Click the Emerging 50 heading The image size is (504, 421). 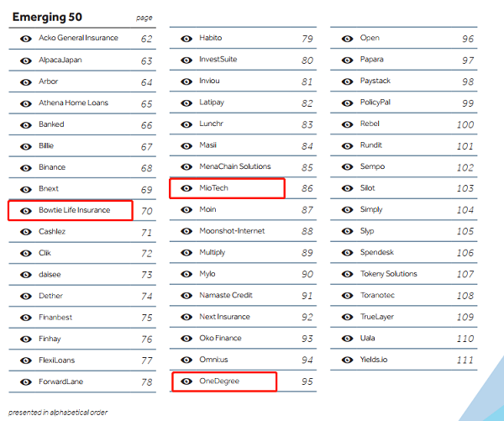[45, 17]
